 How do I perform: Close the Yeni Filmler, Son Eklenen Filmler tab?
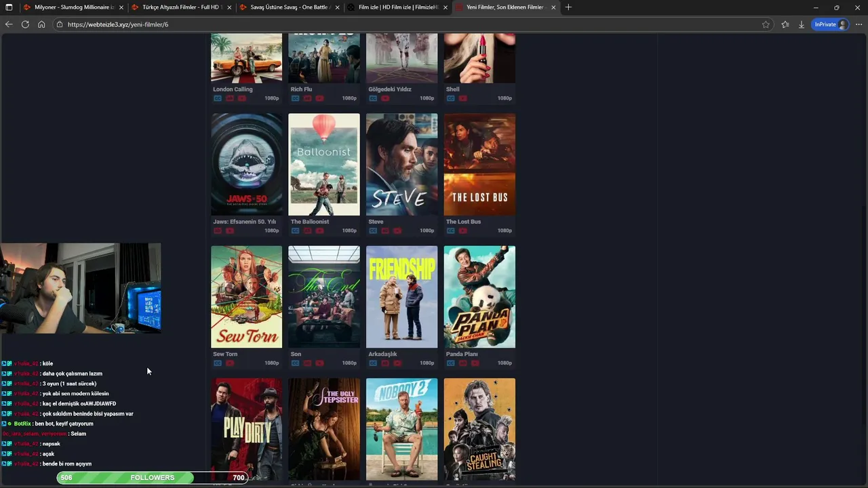[553, 7]
